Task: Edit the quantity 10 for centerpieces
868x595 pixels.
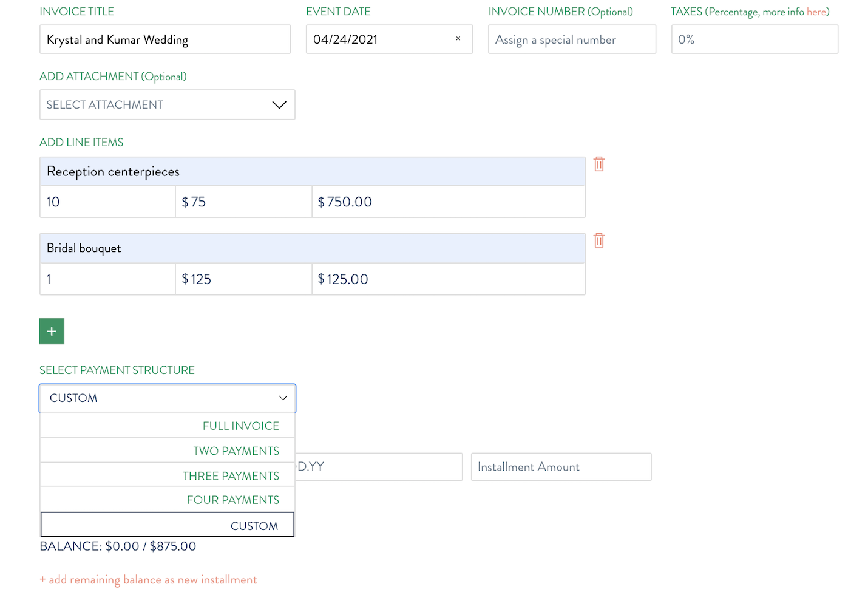Action: 107,202
